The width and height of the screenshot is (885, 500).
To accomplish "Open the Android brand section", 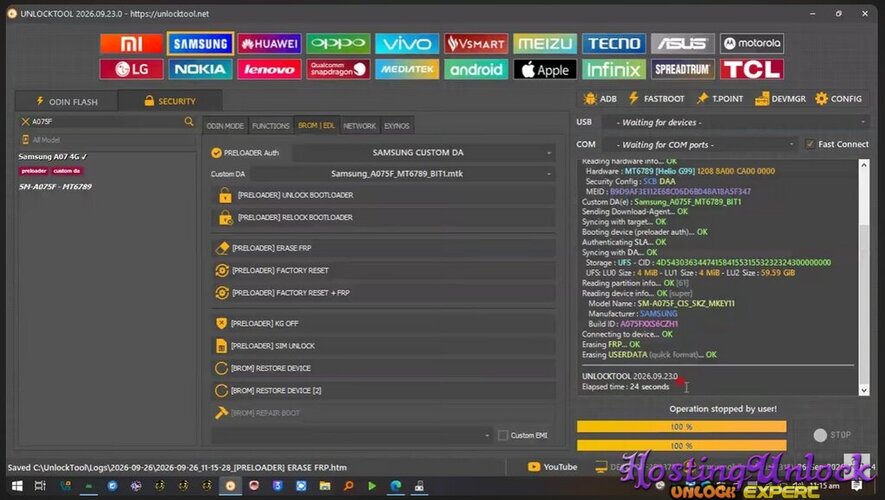I will click(476, 69).
